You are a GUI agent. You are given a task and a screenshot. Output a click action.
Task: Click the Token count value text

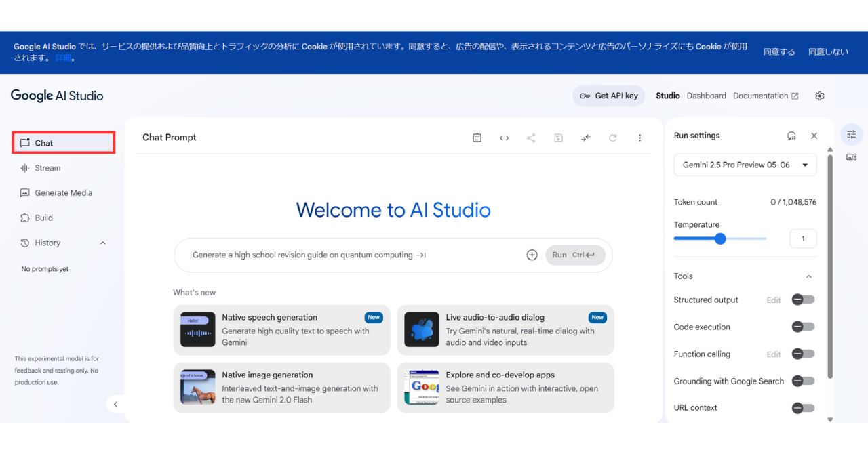click(793, 202)
